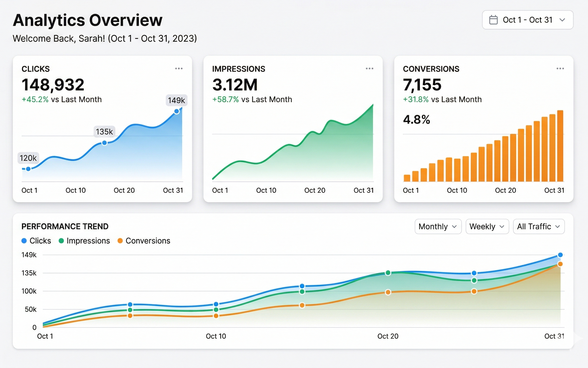This screenshot has height=368, width=588.
Task: Select the Oct 1 point on the Clicks chart
Action: (28, 169)
